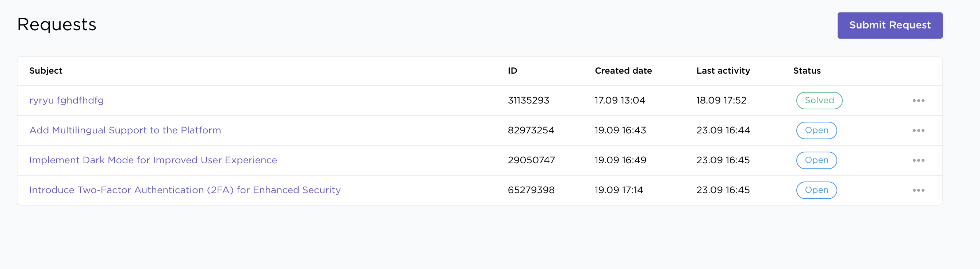
Task: Open more options for Multilingual Support request
Action: (918, 130)
